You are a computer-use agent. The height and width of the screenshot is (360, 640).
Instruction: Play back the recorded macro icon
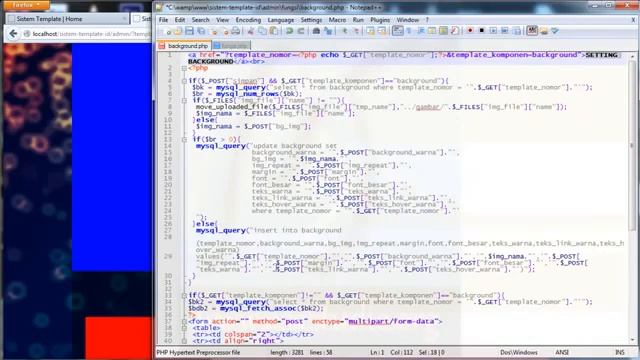[493, 31]
